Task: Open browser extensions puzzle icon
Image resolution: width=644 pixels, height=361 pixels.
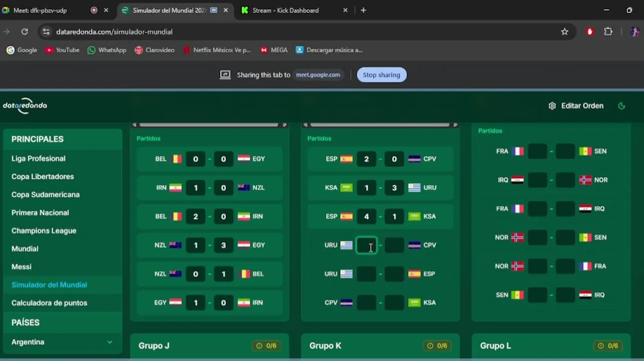Action: point(608,32)
